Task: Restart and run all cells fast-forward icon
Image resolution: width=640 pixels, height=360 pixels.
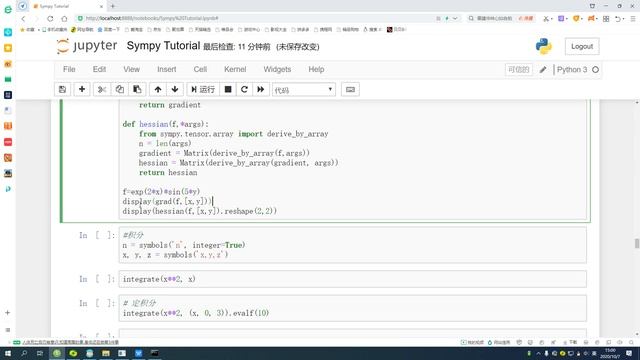Action: click(260, 89)
